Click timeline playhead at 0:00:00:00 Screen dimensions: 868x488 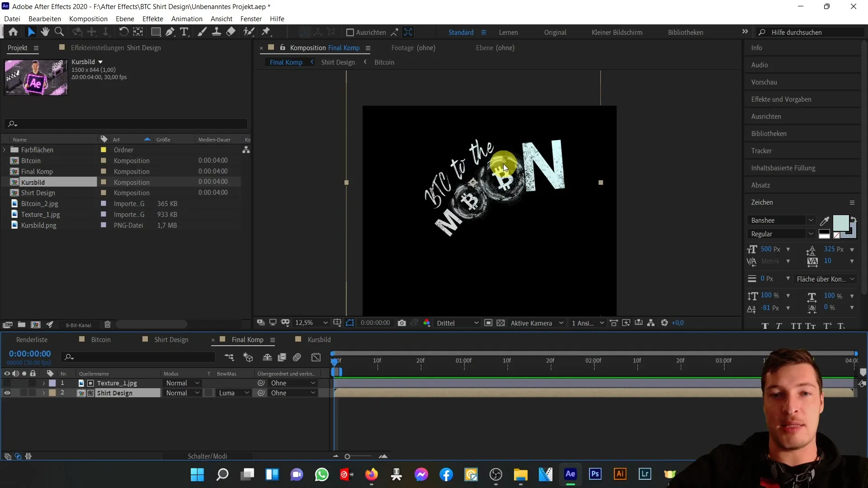click(x=335, y=360)
